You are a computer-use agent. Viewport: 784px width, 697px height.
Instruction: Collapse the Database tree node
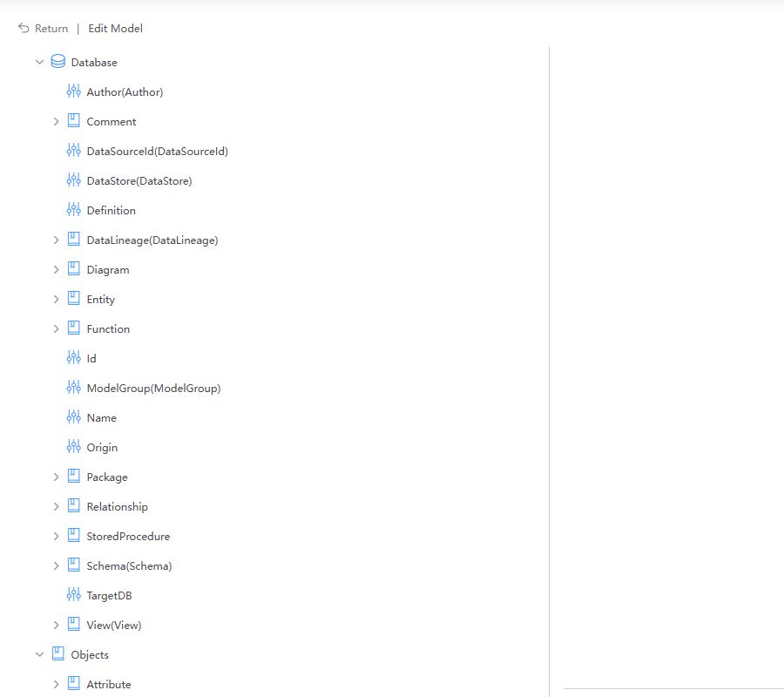click(x=39, y=62)
